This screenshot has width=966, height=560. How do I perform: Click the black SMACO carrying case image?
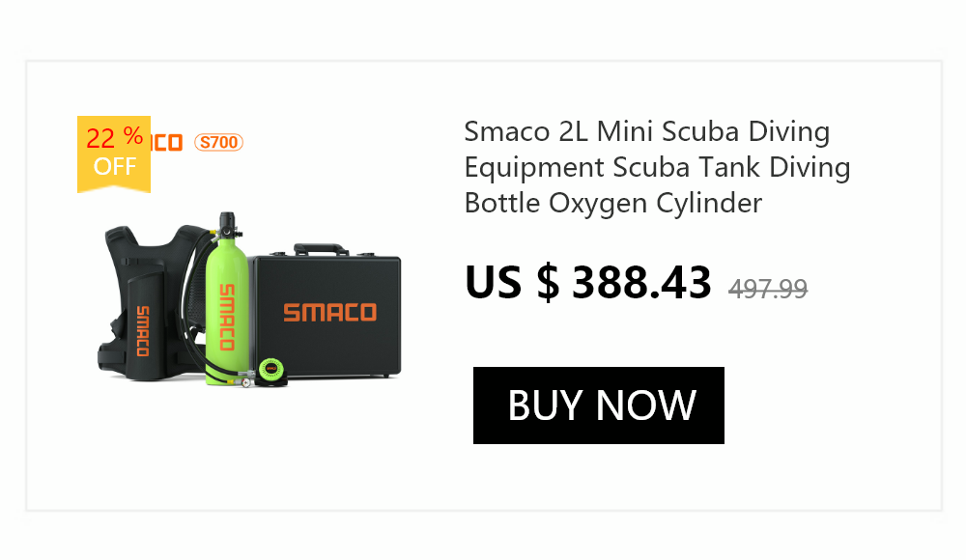[325, 311]
